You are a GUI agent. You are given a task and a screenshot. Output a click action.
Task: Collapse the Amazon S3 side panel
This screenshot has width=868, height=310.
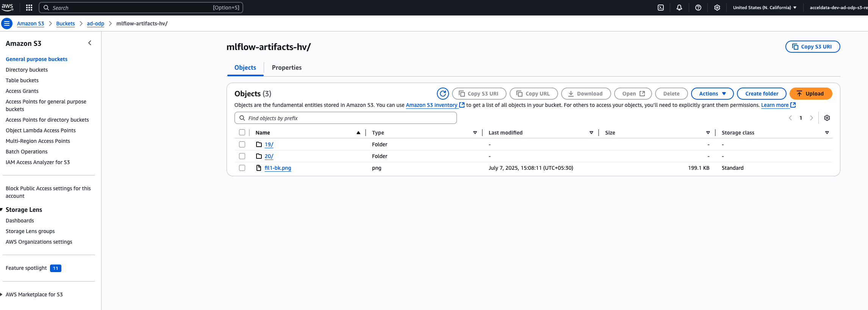click(90, 43)
